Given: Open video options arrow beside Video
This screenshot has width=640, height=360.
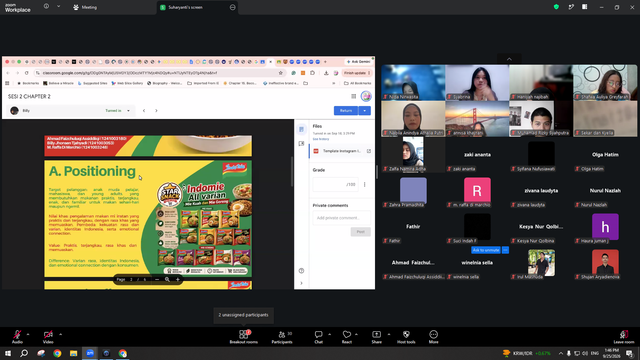Looking at the screenshot, I should click(60, 334).
